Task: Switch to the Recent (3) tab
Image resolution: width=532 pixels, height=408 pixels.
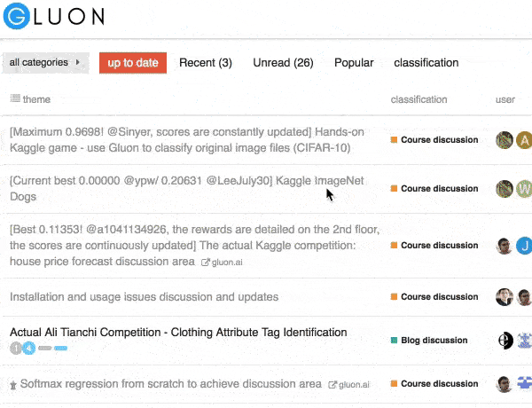Action: tap(205, 63)
